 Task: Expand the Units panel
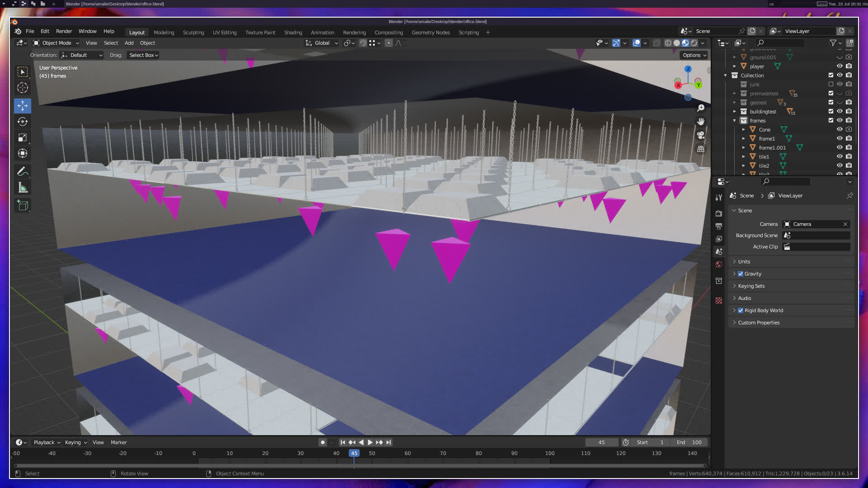pos(744,262)
